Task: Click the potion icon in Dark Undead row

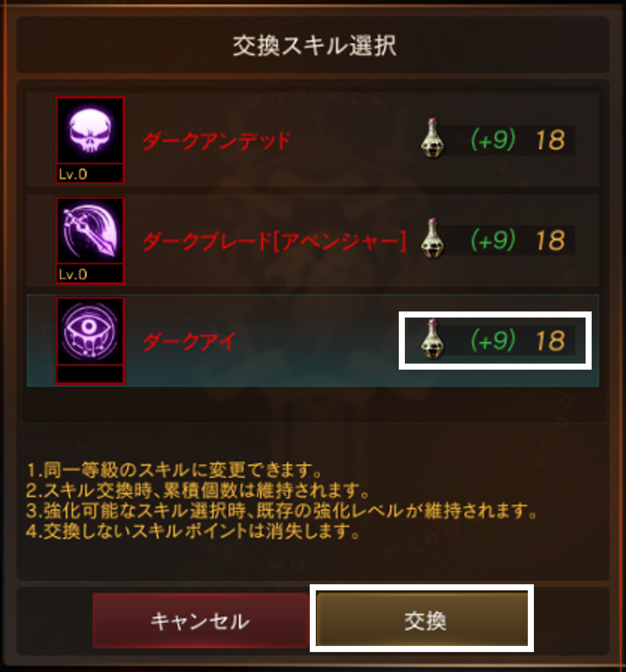Action: 433,139
